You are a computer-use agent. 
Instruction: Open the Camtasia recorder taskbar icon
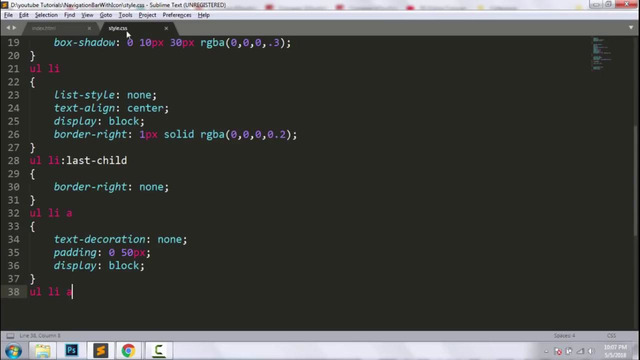[x=158, y=351]
